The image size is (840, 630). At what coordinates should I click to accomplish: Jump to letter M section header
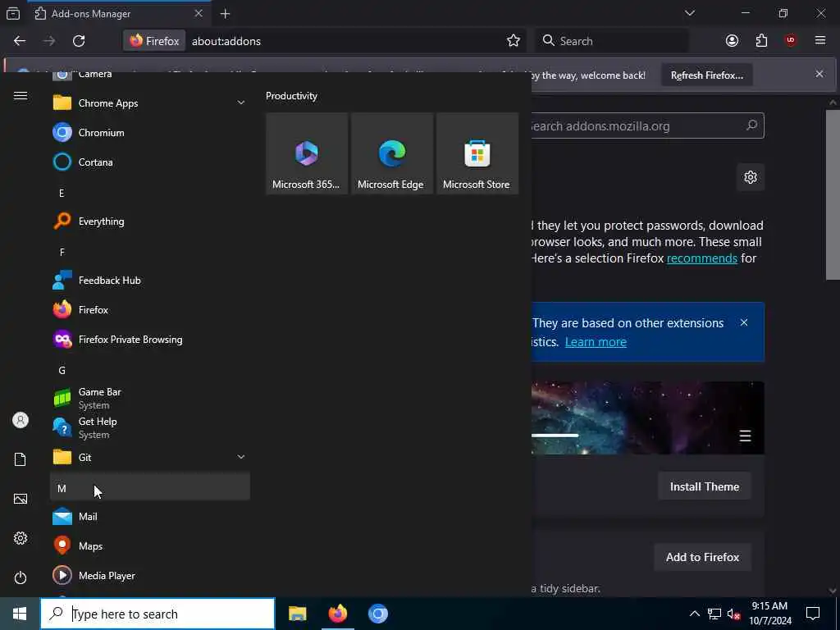click(x=150, y=486)
